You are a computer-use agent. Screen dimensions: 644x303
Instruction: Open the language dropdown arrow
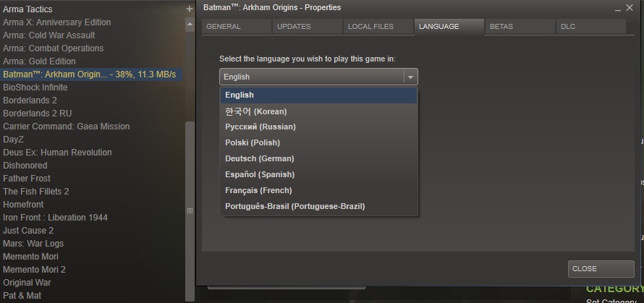click(410, 77)
